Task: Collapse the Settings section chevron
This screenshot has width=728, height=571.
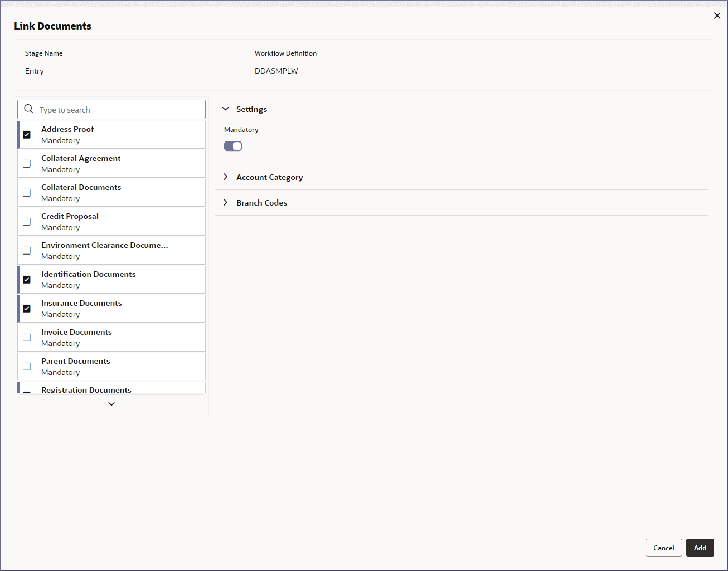Action: 225,109
